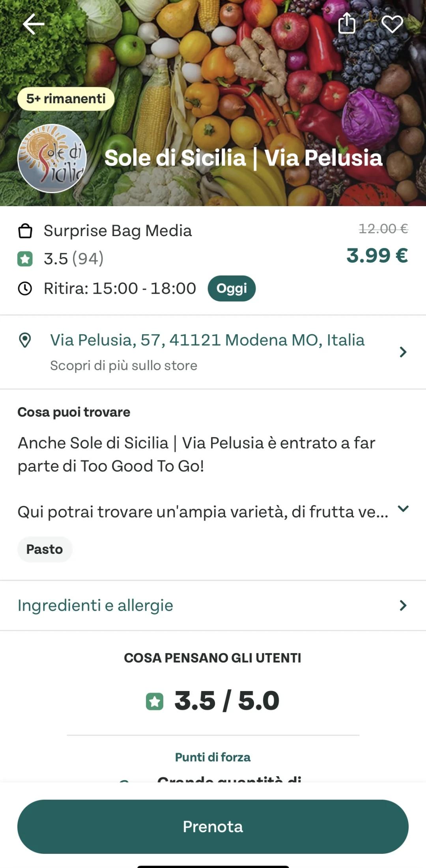This screenshot has width=426, height=868.
Task: Toggle the heart favorite icon
Action: [392, 24]
